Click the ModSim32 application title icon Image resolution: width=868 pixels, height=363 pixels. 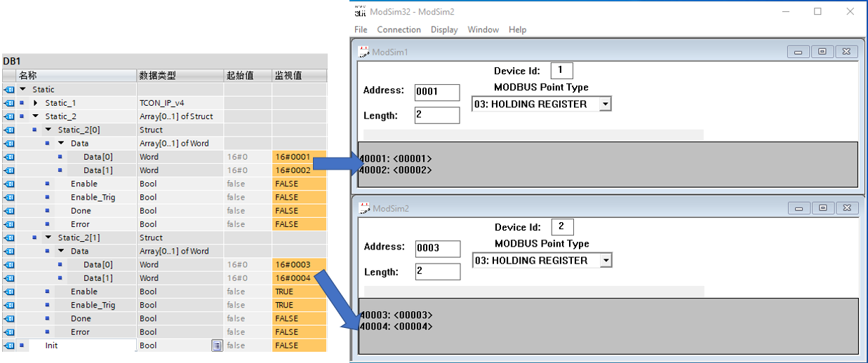pos(360,11)
